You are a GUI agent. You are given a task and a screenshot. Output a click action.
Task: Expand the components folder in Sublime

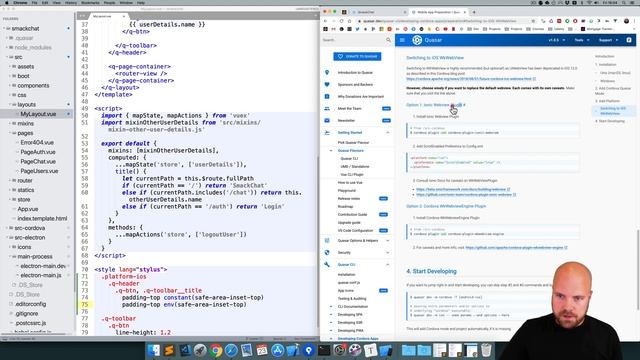pos(10,86)
